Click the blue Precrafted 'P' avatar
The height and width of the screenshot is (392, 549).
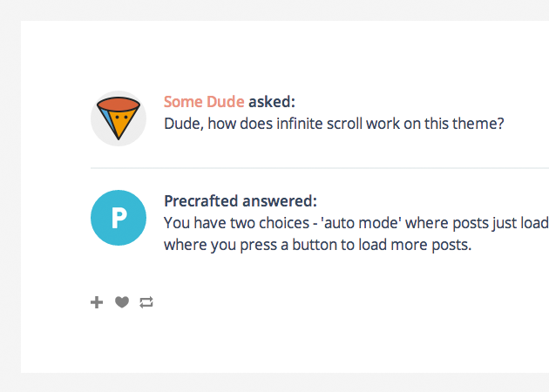[119, 218]
